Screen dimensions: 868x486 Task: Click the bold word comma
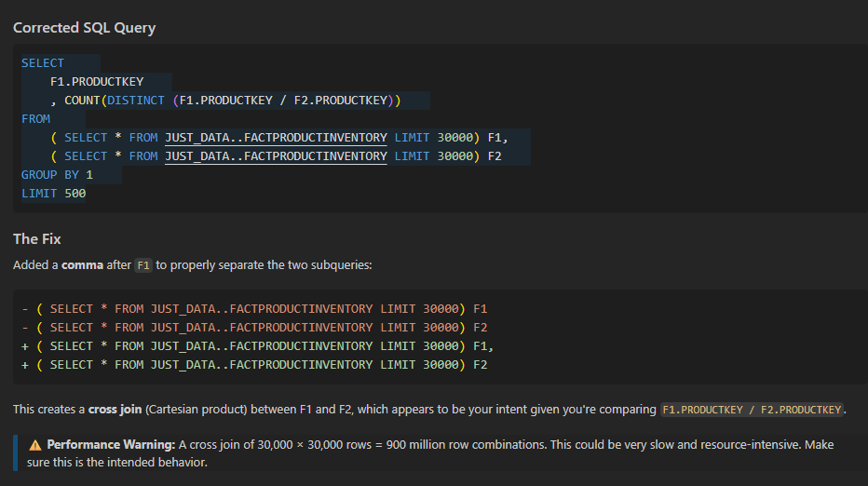point(82,265)
